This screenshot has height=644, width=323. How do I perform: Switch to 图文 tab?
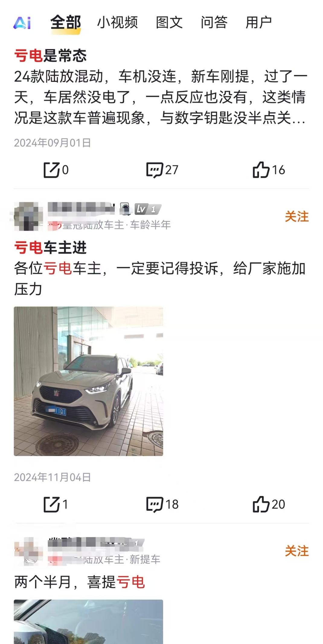169,23
